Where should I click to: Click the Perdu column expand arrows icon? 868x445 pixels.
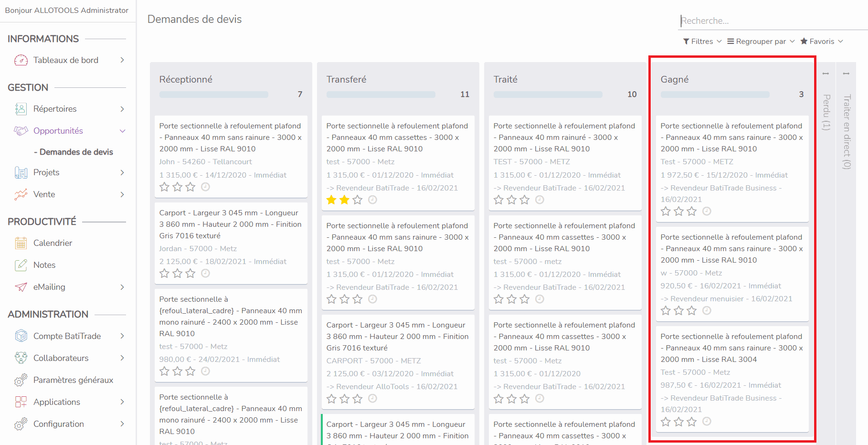[x=826, y=74]
